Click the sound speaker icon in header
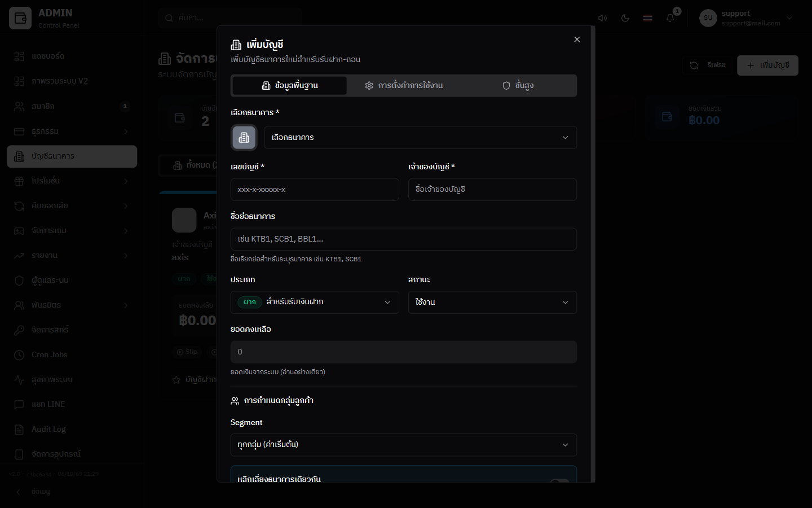Viewport: 812px width, 508px height. 602,18
